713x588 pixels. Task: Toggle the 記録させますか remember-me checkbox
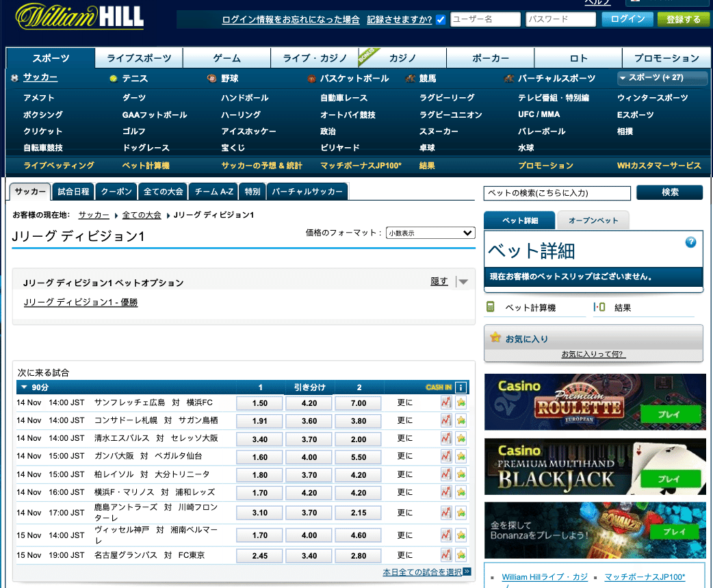click(440, 20)
